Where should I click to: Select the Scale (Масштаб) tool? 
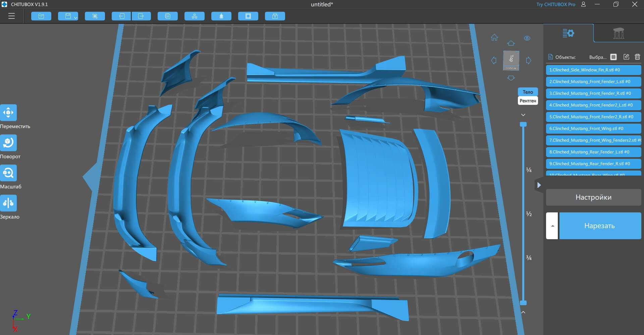tap(8, 173)
